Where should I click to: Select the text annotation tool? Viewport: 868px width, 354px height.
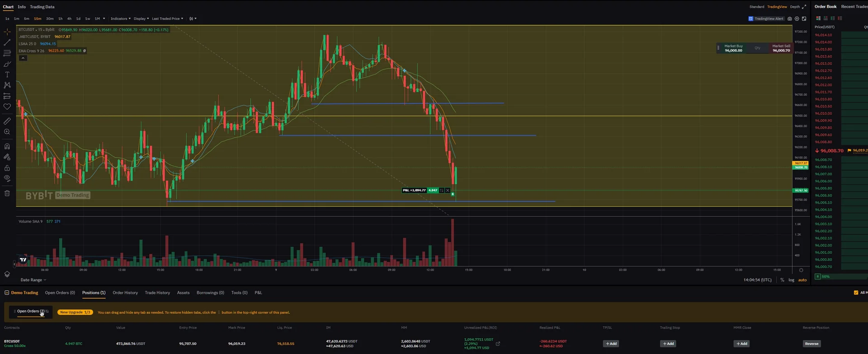7,75
